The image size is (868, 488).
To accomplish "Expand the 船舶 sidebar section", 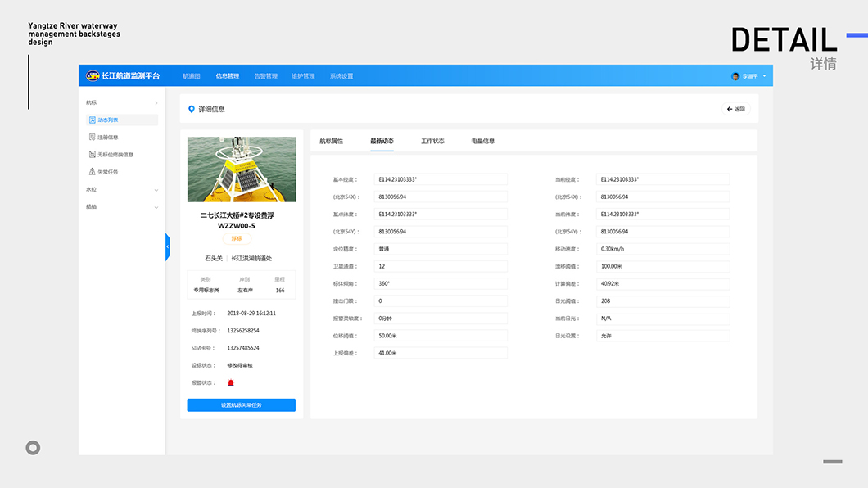I will pyautogui.click(x=156, y=207).
